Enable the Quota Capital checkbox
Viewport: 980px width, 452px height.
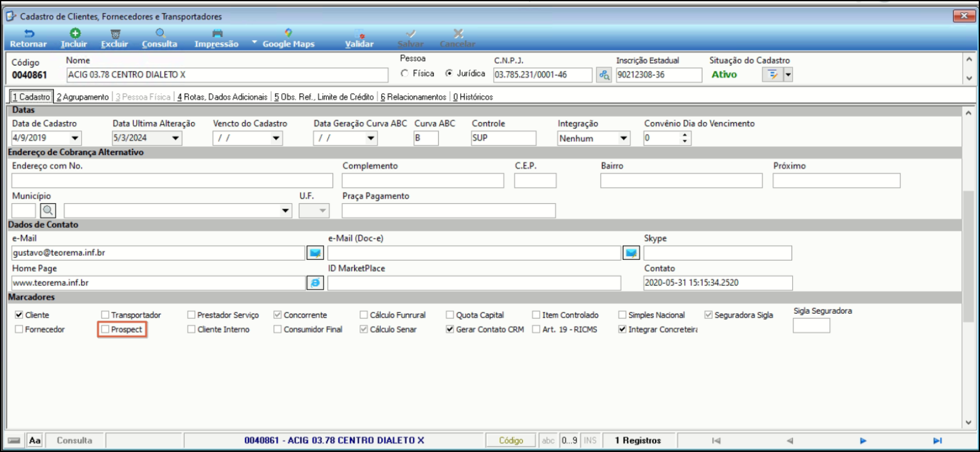450,315
